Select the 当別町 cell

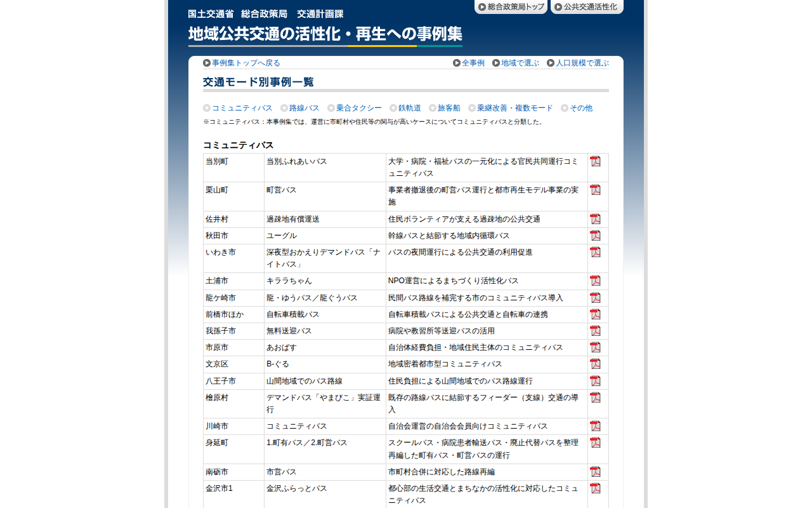pyautogui.click(x=233, y=168)
